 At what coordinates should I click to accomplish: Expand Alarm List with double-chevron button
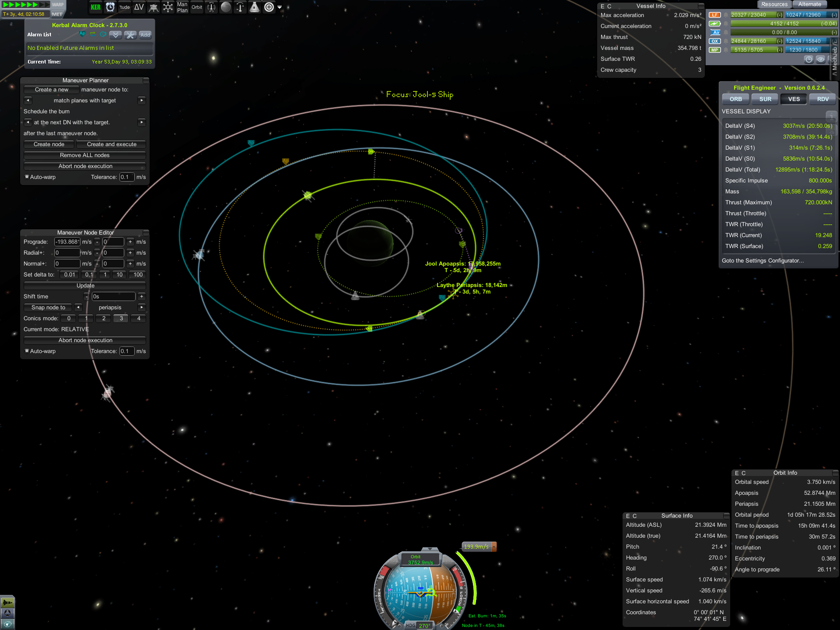click(x=115, y=35)
